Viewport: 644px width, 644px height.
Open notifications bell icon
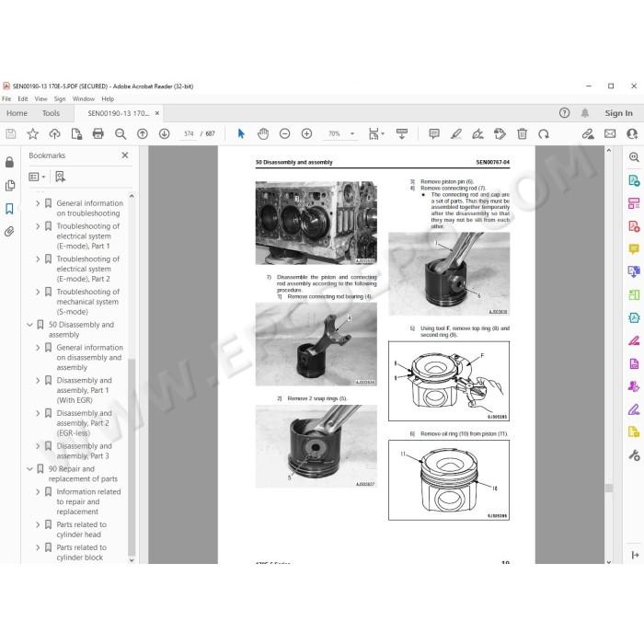tap(585, 113)
